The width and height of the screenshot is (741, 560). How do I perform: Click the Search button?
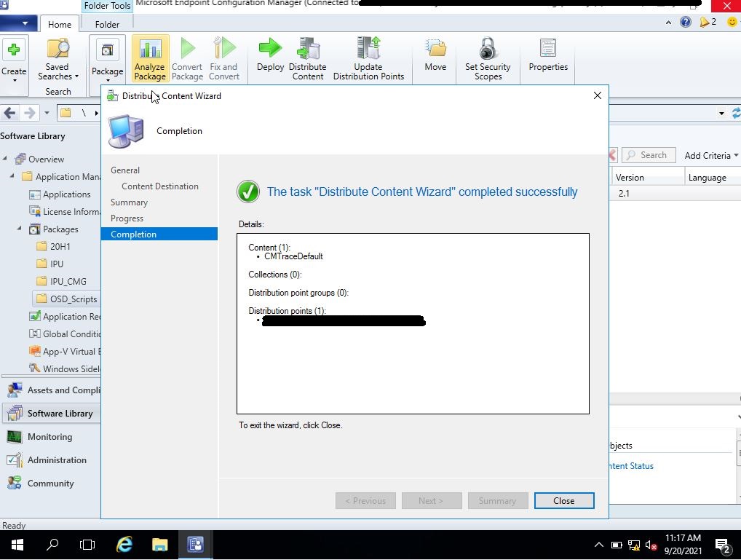pyautogui.click(x=648, y=155)
